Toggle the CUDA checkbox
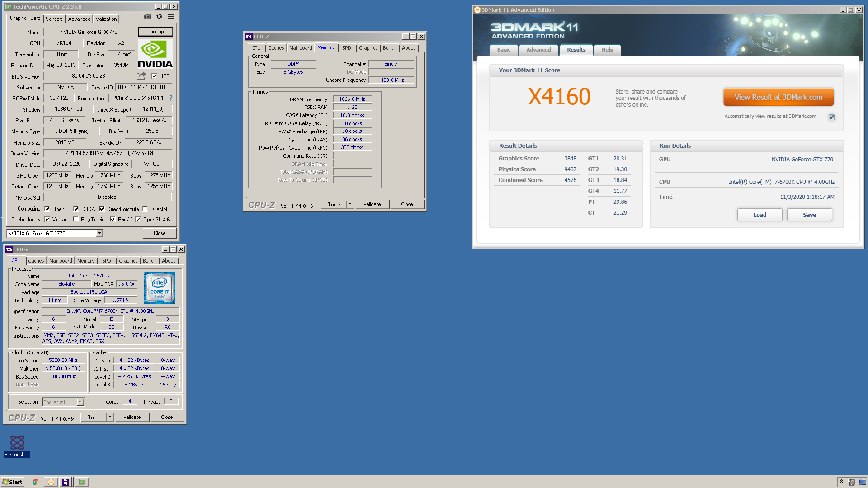The height and width of the screenshot is (488, 868). [x=76, y=209]
